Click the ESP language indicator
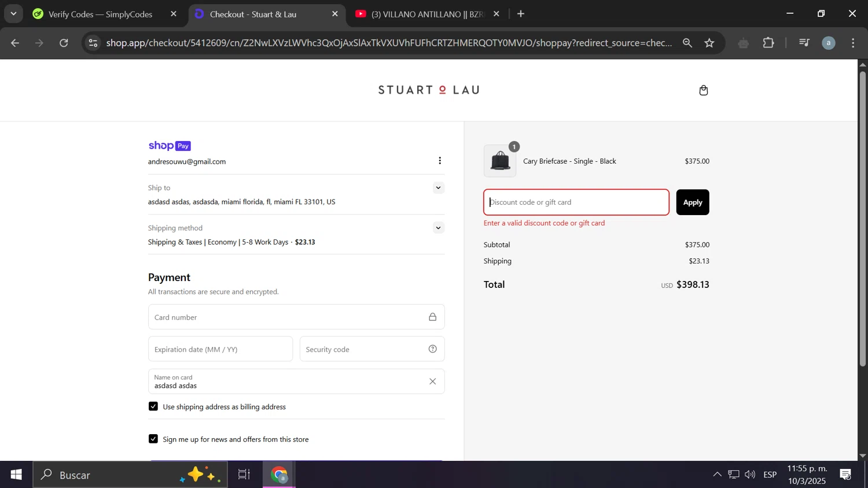This screenshot has width=868, height=488. (x=770, y=475)
